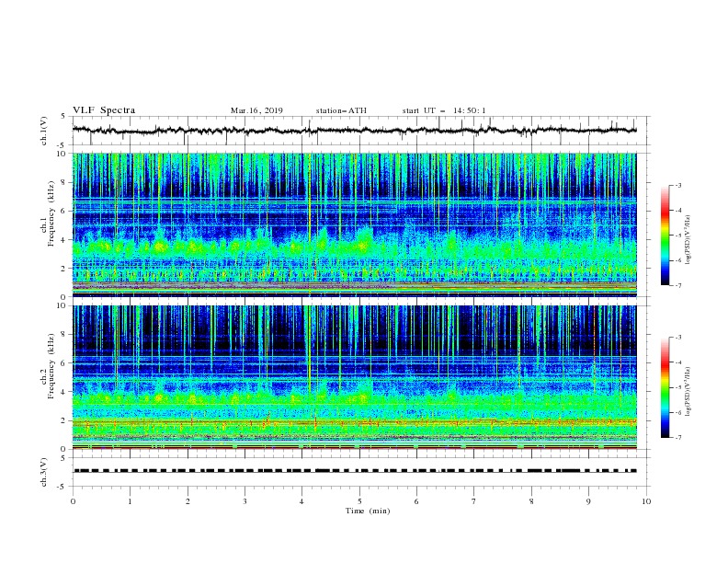Click the "-4" label on the ch.2 color bar
The image size is (728, 563).
point(678,362)
